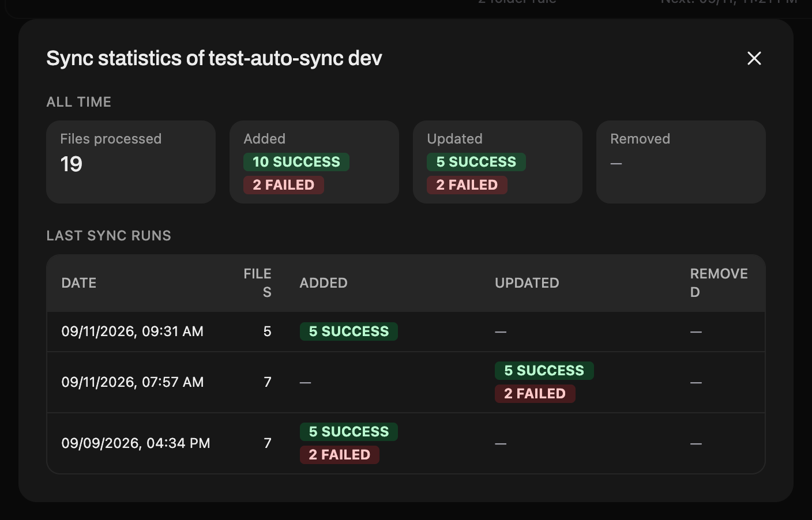812x520 pixels.
Task: Close the Sync statistics dialog
Action: pyautogui.click(x=754, y=58)
